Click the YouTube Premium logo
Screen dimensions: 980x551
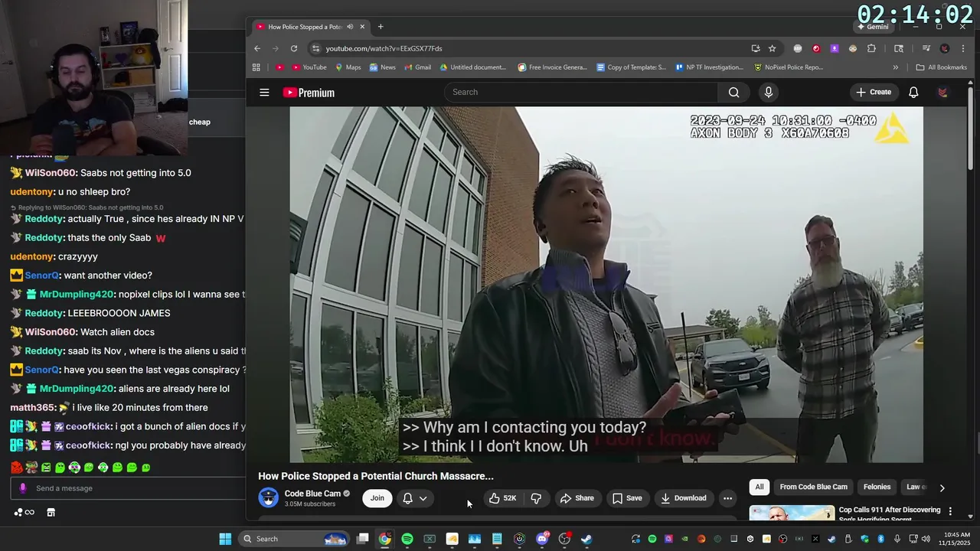point(309,93)
